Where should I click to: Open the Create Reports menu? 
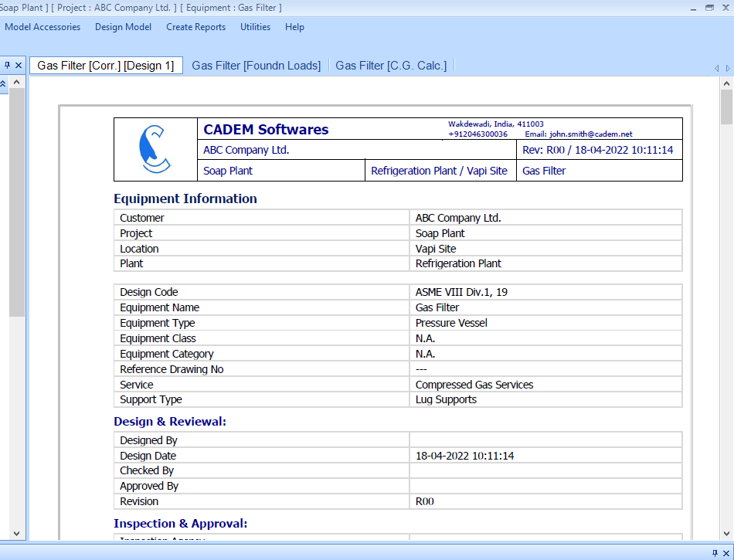(195, 27)
